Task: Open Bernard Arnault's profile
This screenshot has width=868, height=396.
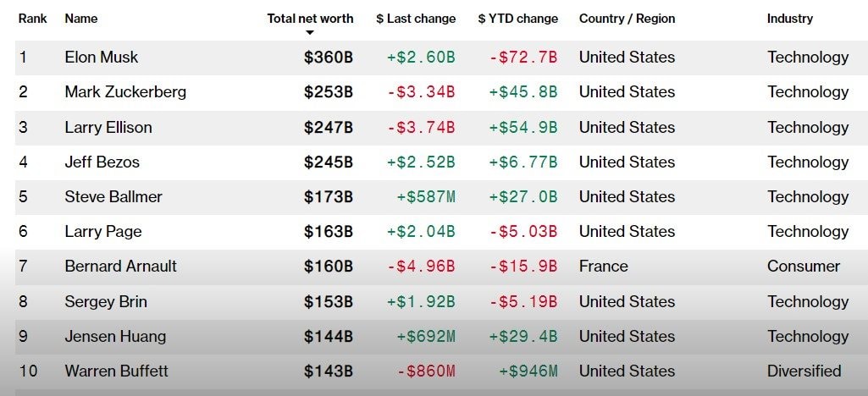Action: (x=121, y=267)
